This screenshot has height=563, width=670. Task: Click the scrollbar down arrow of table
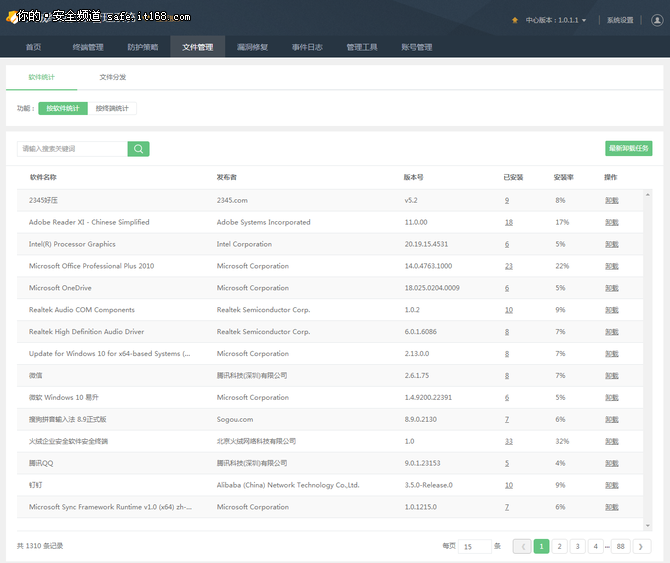pos(648,526)
